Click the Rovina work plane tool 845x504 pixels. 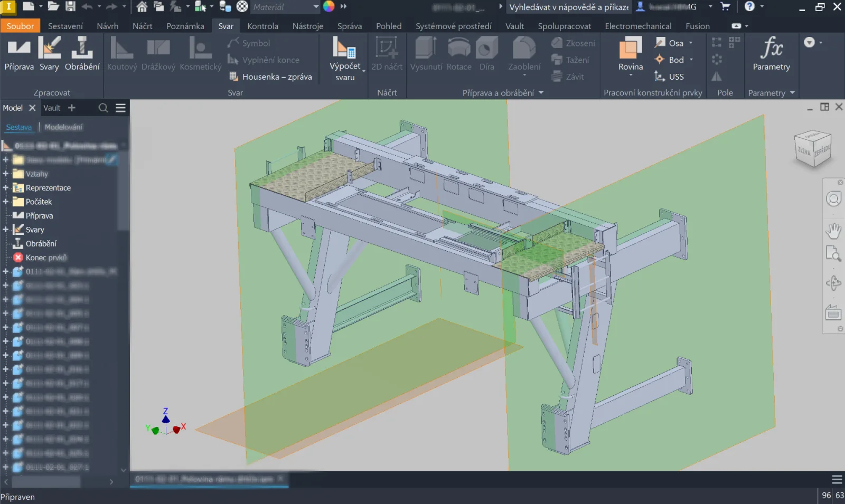click(x=631, y=56)
